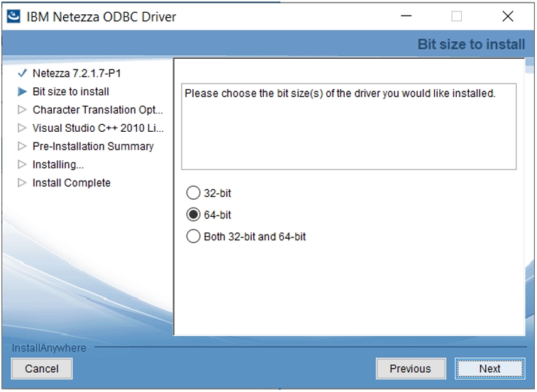
Task: Minimize the installer window
Action: (406, 16)
